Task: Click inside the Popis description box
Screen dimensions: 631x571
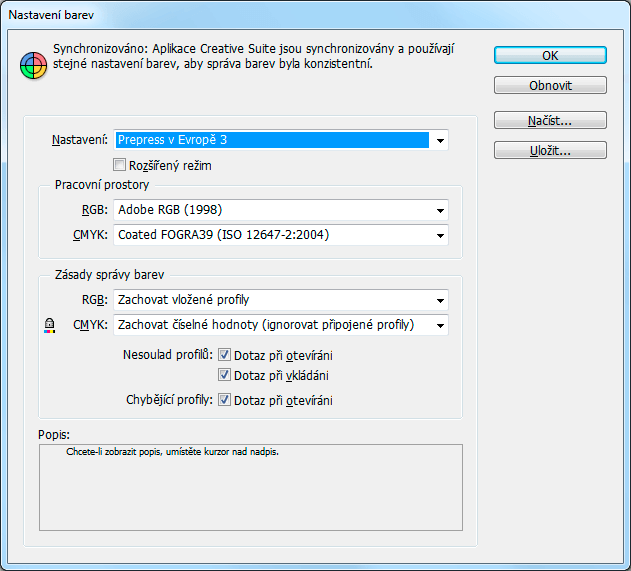Action: coord(251,488)
